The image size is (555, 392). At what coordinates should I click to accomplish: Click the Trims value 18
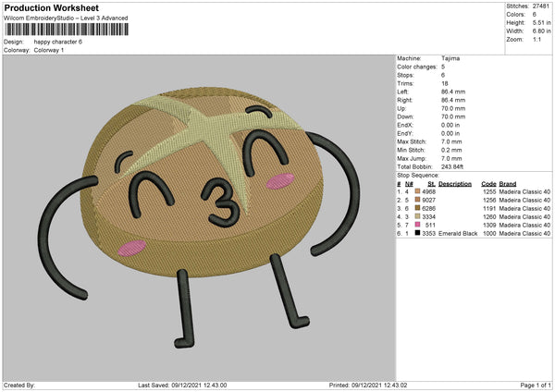[x=445, y=83]
